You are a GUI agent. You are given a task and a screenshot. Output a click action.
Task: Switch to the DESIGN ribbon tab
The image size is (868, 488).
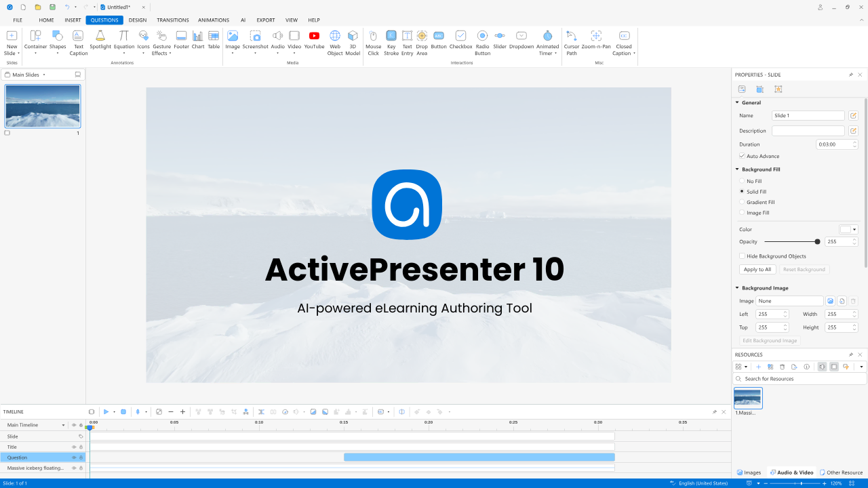[x=137, y=20]
